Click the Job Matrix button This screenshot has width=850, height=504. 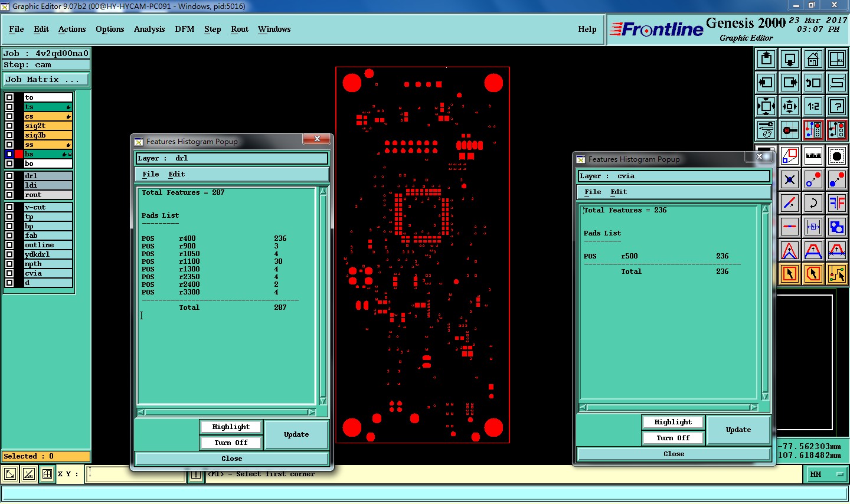pos(46,79)
